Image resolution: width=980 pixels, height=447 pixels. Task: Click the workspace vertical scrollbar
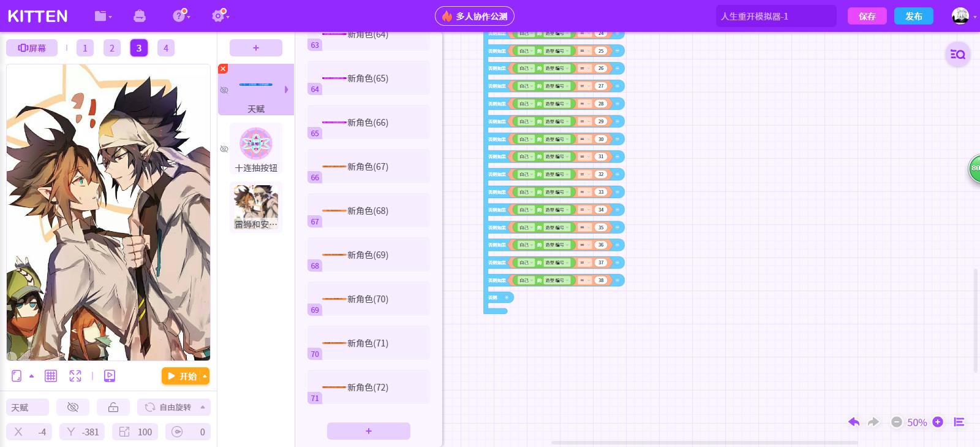click(976, 320)
